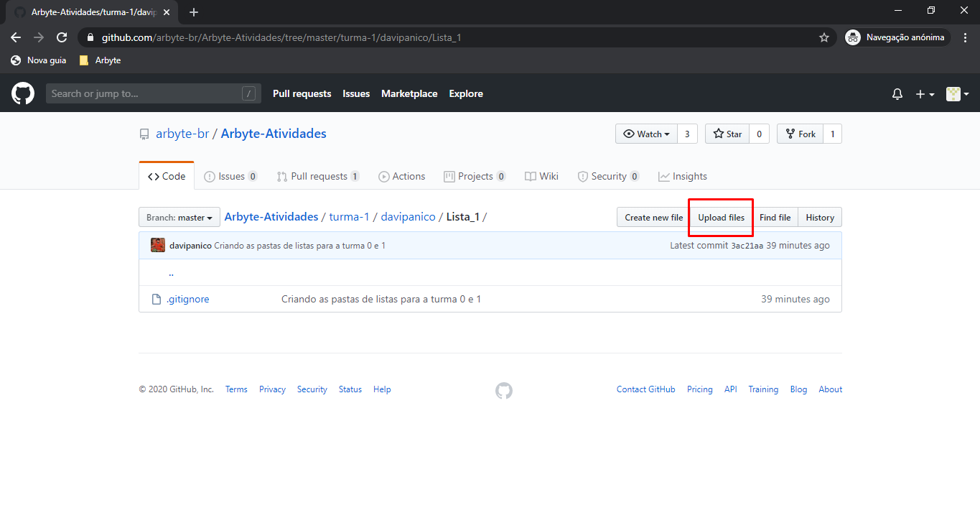Switch to the repository Pull requests tab
Image resolution: width=980 pixels, height=523 pixels.
point(318,176)
